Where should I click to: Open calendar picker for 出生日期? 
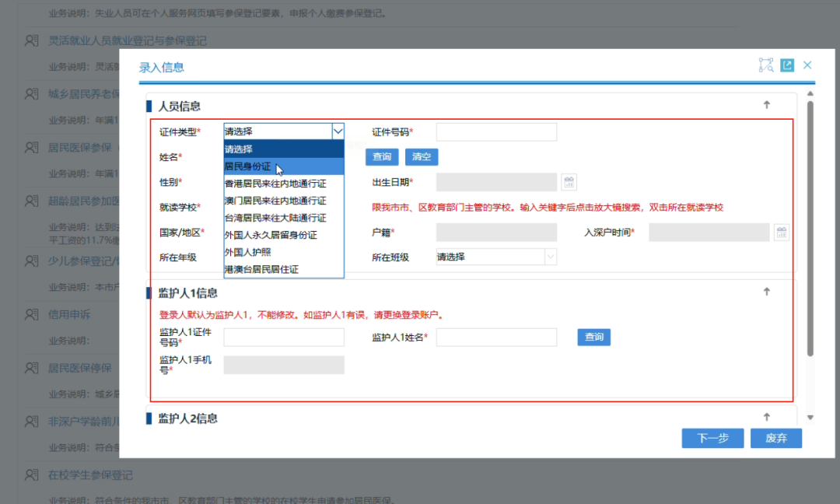pyautogui.click(x=569, y=182)
